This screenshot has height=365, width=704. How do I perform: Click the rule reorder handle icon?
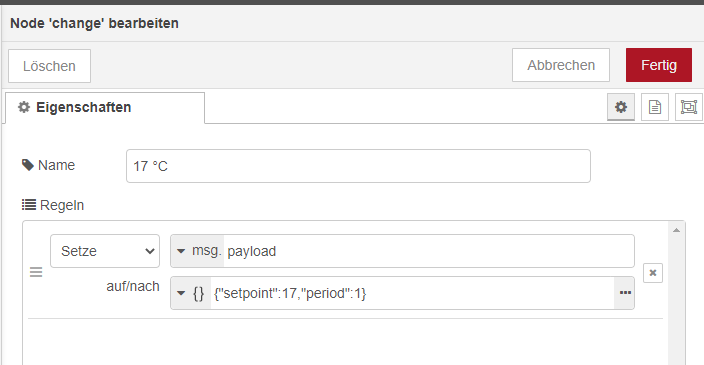[36, 272]
